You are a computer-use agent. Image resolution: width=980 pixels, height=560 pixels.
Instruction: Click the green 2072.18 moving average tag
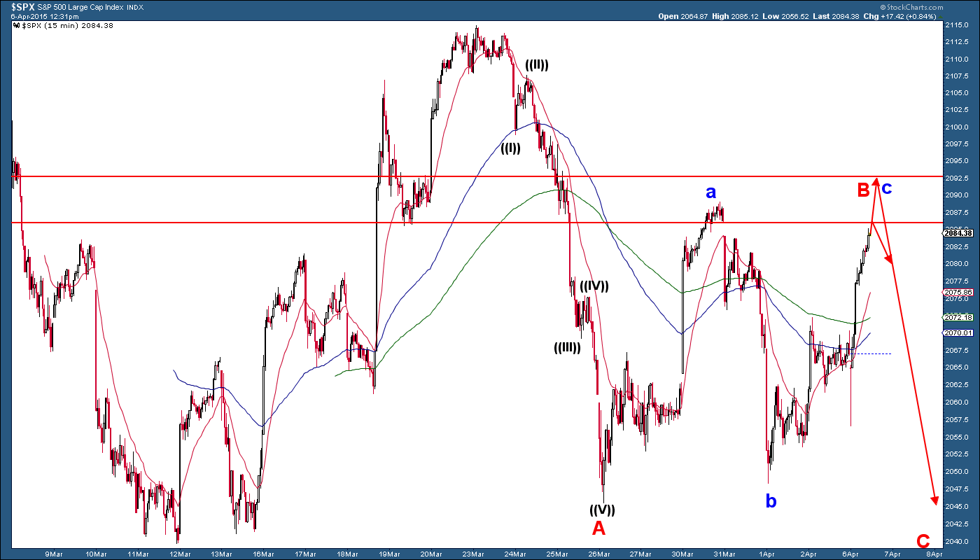(x=957, y=317)
